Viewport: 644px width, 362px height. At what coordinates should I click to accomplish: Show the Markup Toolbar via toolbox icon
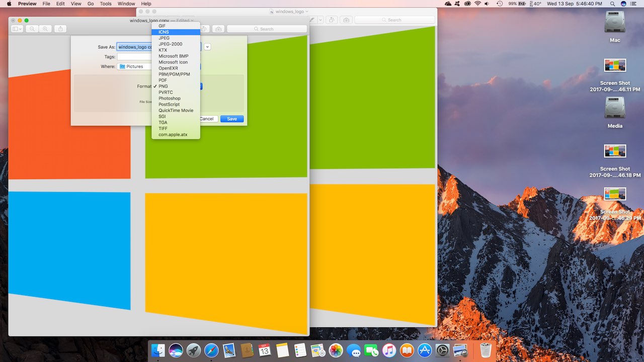point(346,20)
